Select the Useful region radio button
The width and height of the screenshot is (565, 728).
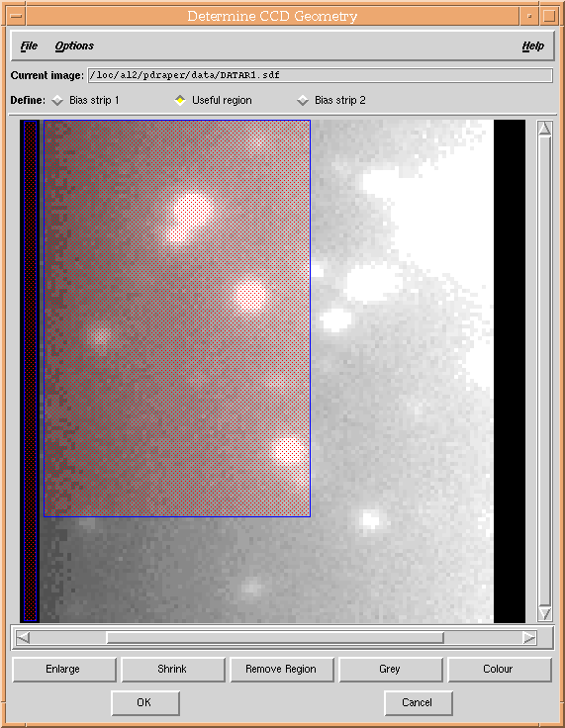pyautogui.click(x=180, y=100)
